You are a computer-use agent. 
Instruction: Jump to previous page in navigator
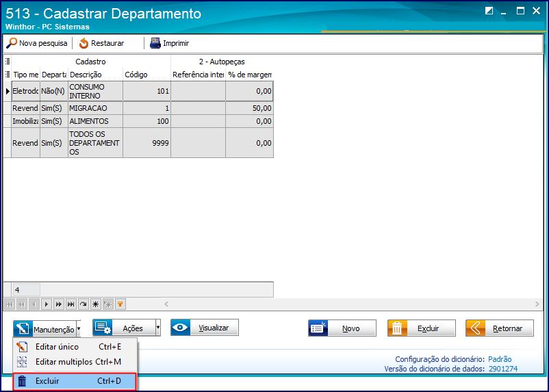click(22, 304)
